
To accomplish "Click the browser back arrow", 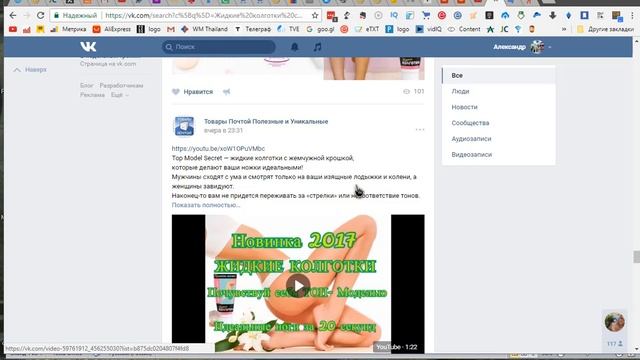I will click(13, 16).
